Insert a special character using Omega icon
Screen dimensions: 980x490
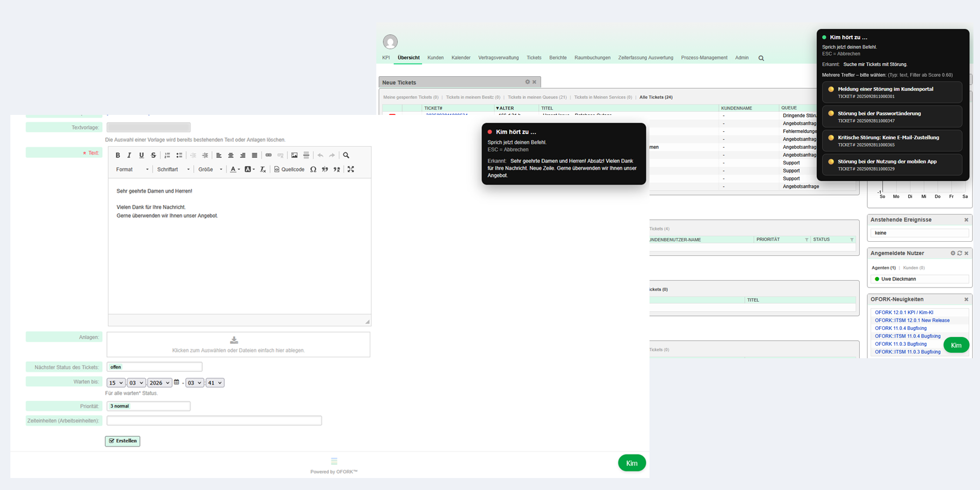[x=313, y=169]
